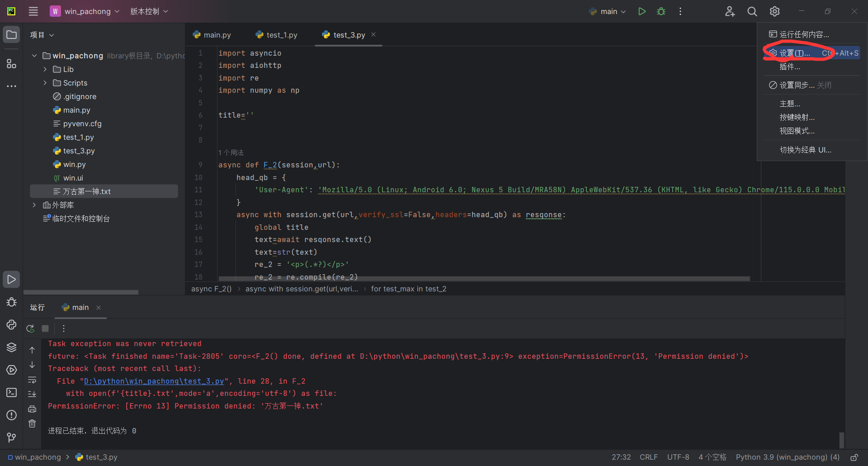This screenshot has height=466, width=868.
Task: Click the Debug bug icon in the top toolbar
Action: click(x=661, y=11)
